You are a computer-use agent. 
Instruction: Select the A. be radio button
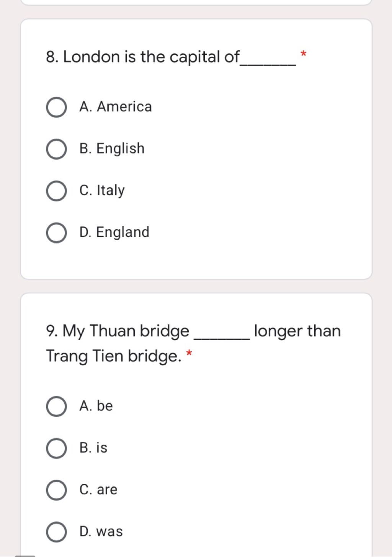(x=56, y=406)
